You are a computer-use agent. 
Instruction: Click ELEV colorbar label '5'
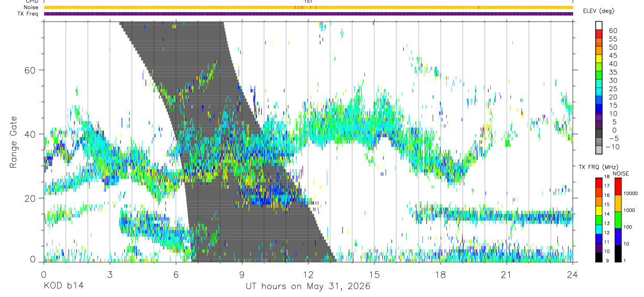[614, 122]
